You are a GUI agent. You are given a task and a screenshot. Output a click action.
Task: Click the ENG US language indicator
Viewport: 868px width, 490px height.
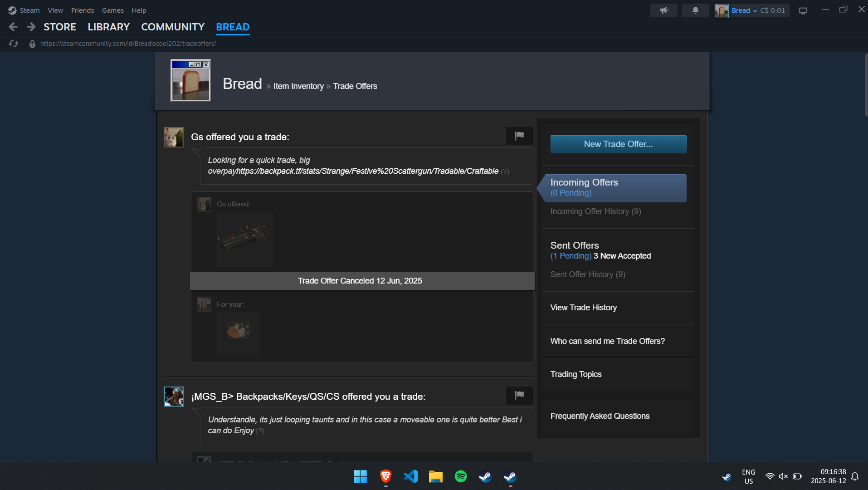click(x=748, y=476)
